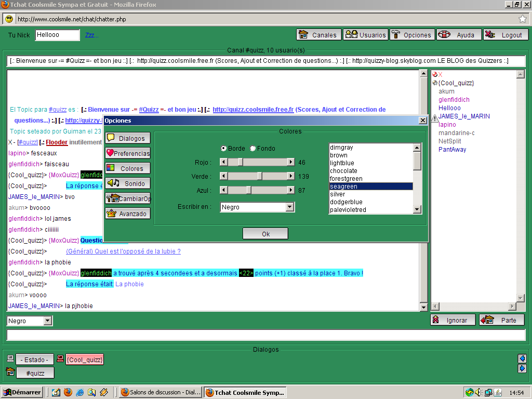Select the Colores options section
The width and height of the screenshot is (532, 399).
click(x=128, y=168)
